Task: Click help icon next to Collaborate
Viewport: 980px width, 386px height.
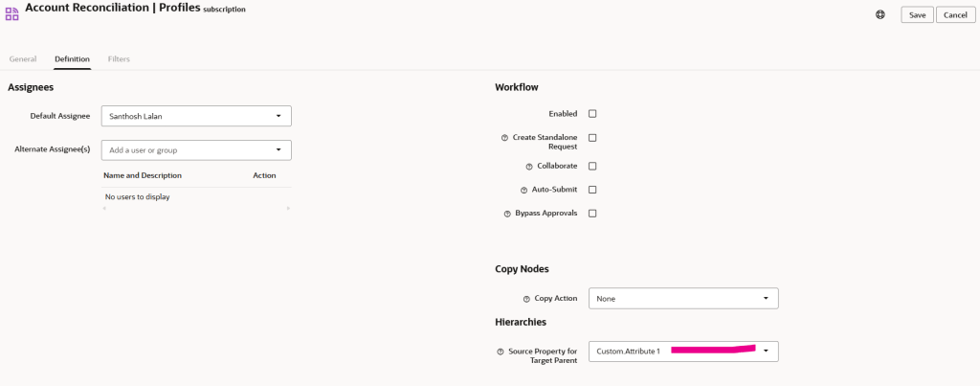Action: (x=529, y=167)
